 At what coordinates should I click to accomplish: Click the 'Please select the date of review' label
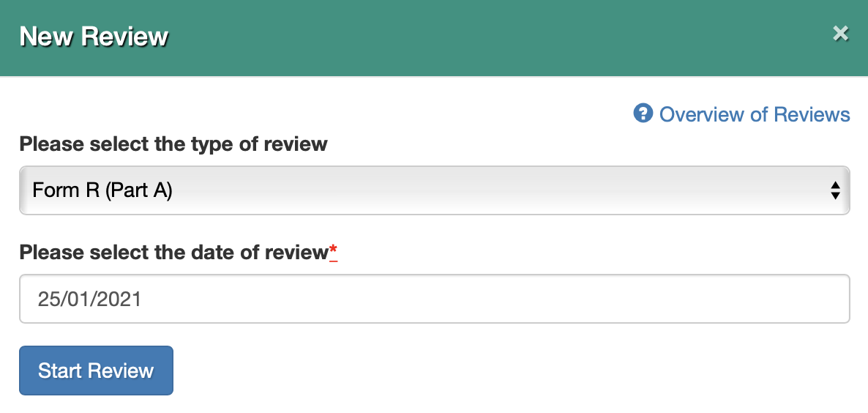click(174, 253)
